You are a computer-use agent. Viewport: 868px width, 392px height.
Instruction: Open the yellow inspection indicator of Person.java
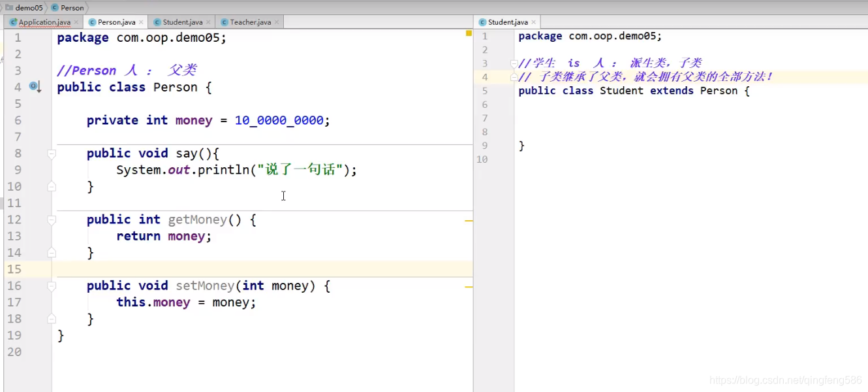469,33
